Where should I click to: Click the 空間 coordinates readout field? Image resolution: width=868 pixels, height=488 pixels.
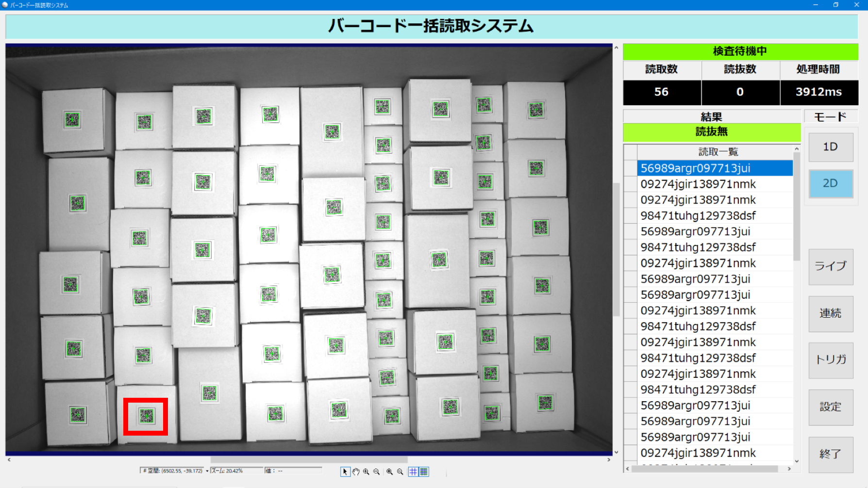pyautogui.click(x=172, y=471)
